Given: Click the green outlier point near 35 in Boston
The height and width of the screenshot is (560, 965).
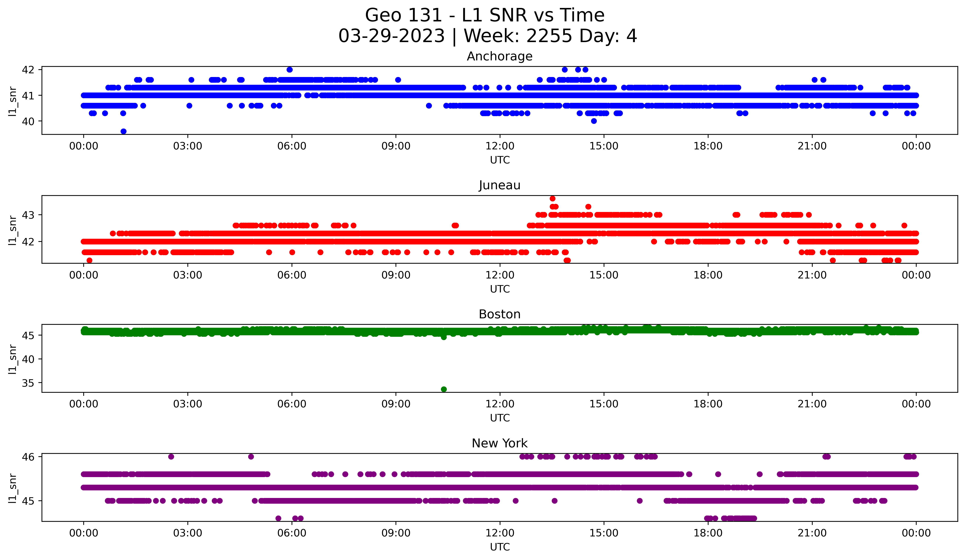Looking at the screenshot, I should pyautogui.click(x=444, y=389).
